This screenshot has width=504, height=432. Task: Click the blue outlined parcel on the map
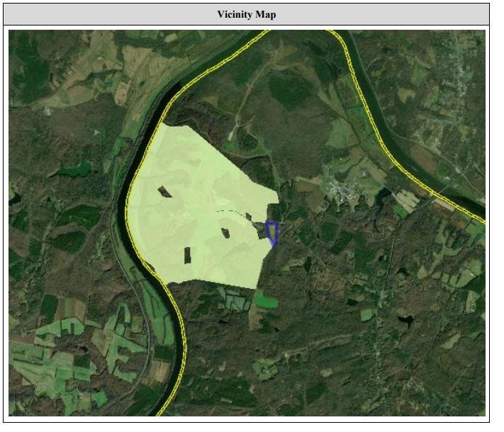pos(272,234)
